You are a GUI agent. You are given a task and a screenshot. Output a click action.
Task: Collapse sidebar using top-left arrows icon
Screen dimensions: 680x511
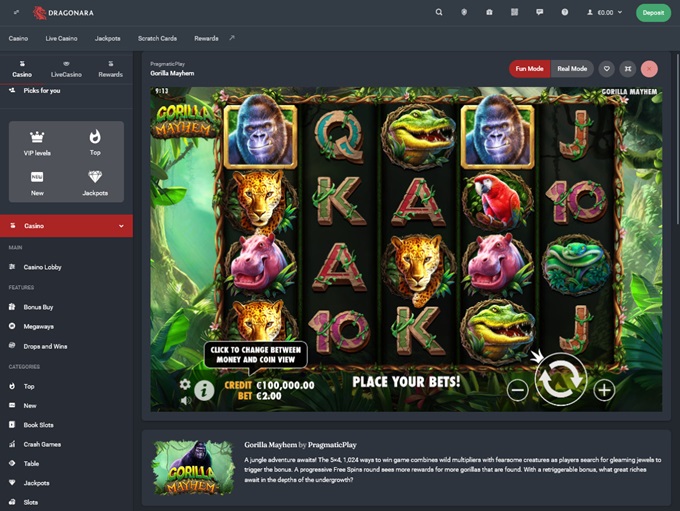16,13
